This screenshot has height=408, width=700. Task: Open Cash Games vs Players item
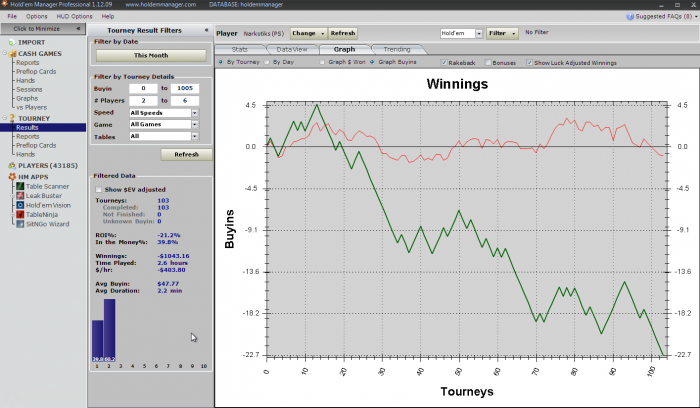[x=31, y=107]
